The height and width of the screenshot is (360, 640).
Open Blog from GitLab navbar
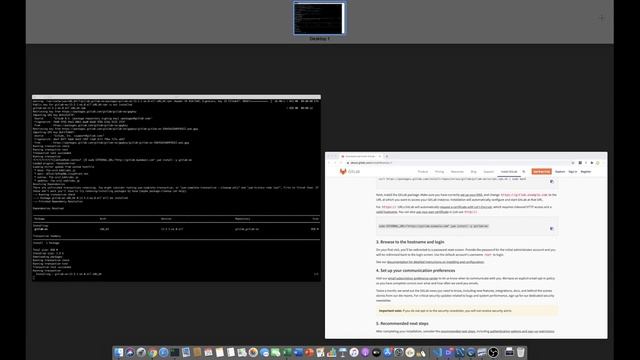tap(473, 172)
